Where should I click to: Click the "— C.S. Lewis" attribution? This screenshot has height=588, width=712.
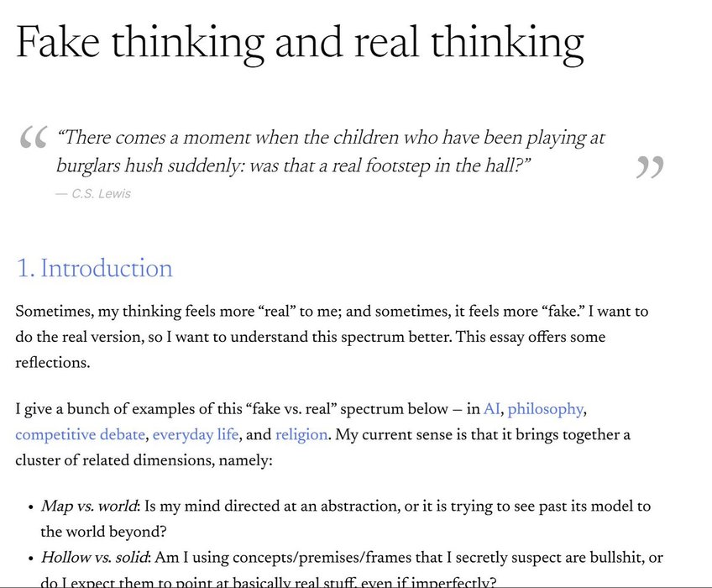click(x=93, y=194)
